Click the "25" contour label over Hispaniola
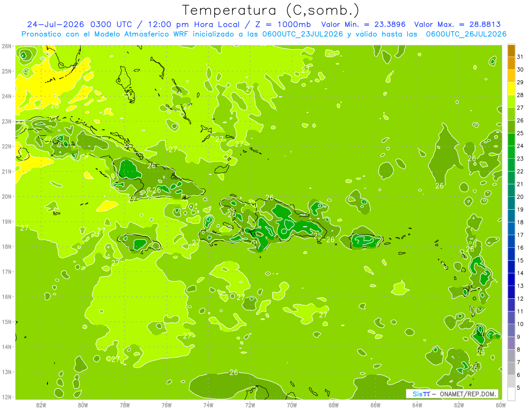This screenshot has height=411, width=532. (x=317, y=235)
